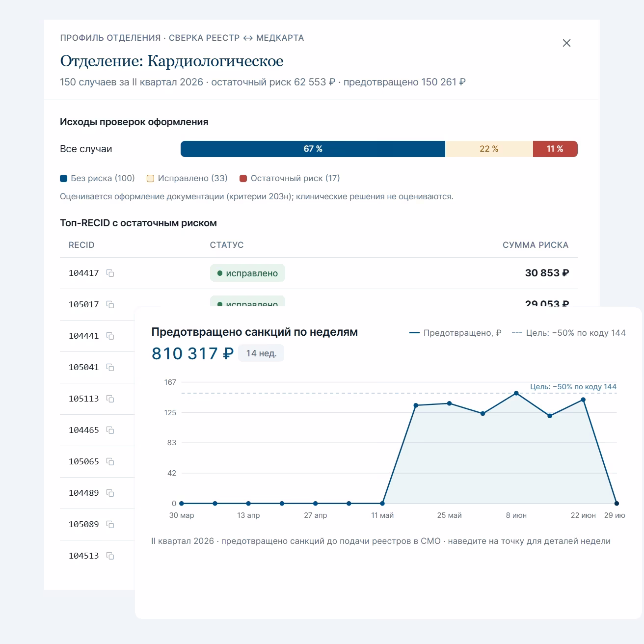Click the blue 67 % bar segment
Screen dimensions: 644x644
[313, 149]
